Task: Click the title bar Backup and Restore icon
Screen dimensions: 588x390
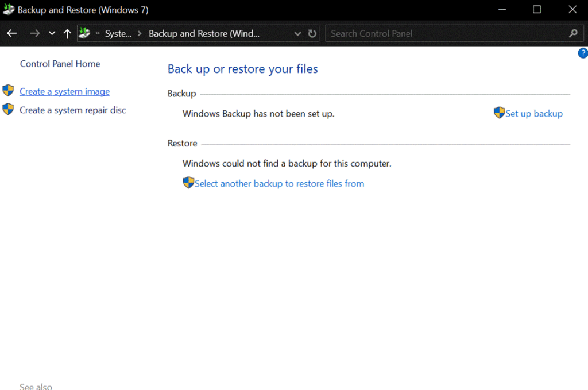Action: 8,9
